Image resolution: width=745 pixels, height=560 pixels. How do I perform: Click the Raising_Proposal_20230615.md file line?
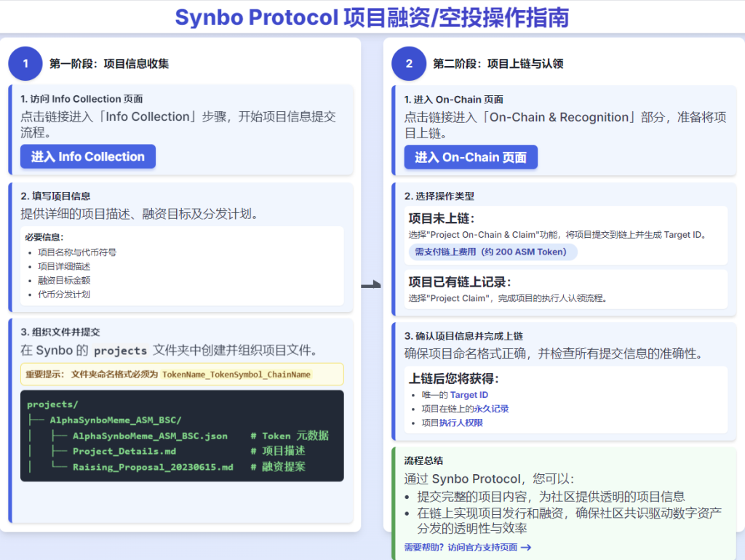[x=153, y=467]
